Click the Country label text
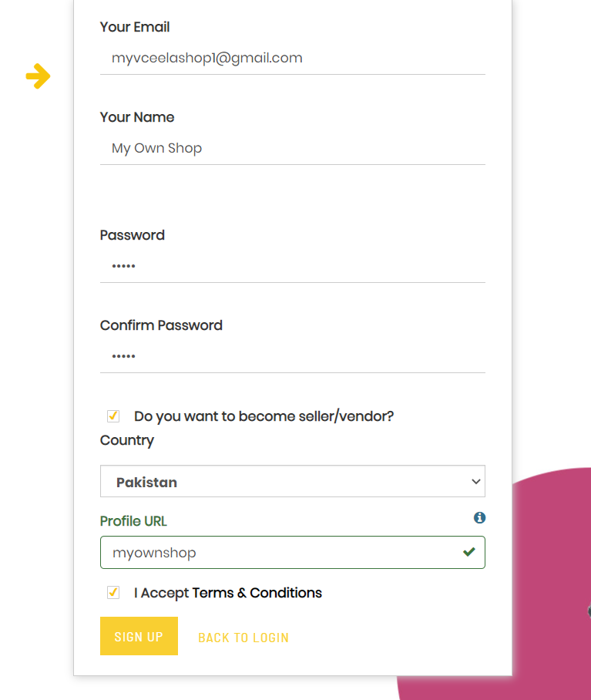Viewport: 591px width, 700px height. click(127, 440)
